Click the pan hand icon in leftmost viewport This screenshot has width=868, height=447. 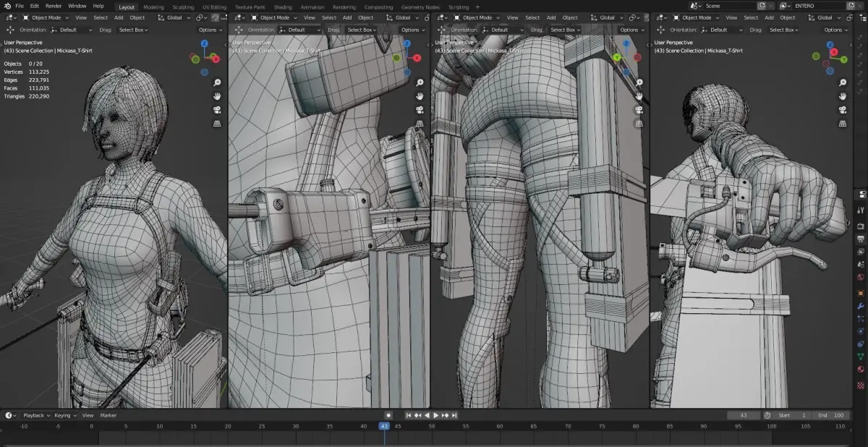click(x=216, y=96)
